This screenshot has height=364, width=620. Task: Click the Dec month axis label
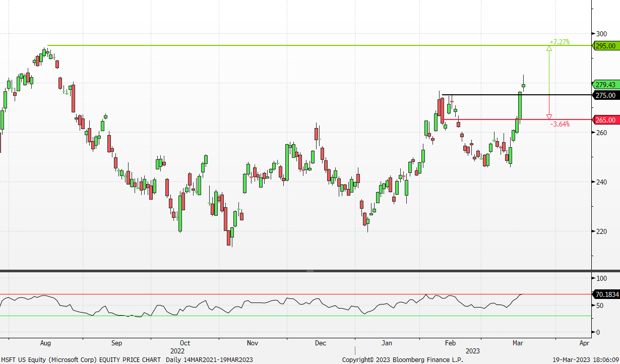coord(320,343)
